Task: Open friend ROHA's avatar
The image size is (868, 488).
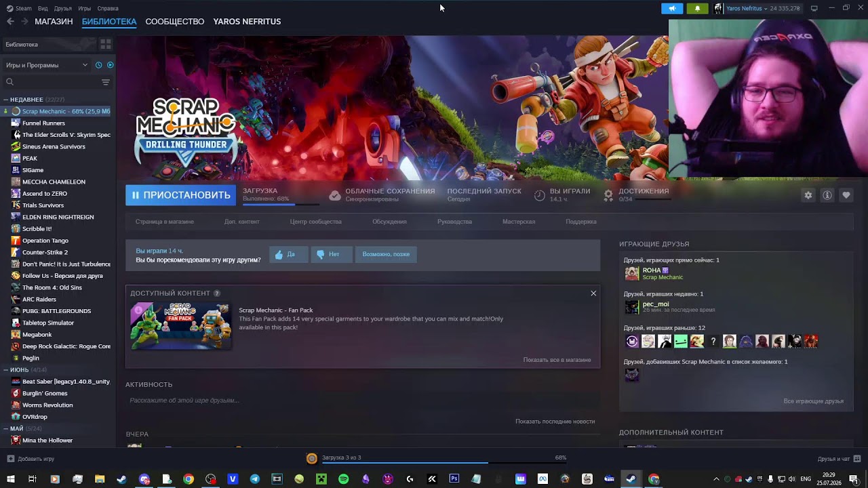Action: point(632,273)
